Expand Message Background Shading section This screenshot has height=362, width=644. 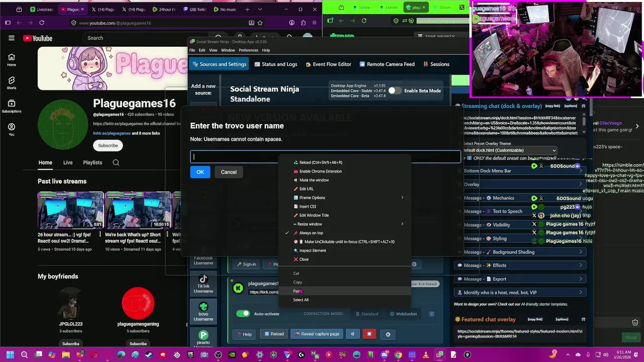520,252
